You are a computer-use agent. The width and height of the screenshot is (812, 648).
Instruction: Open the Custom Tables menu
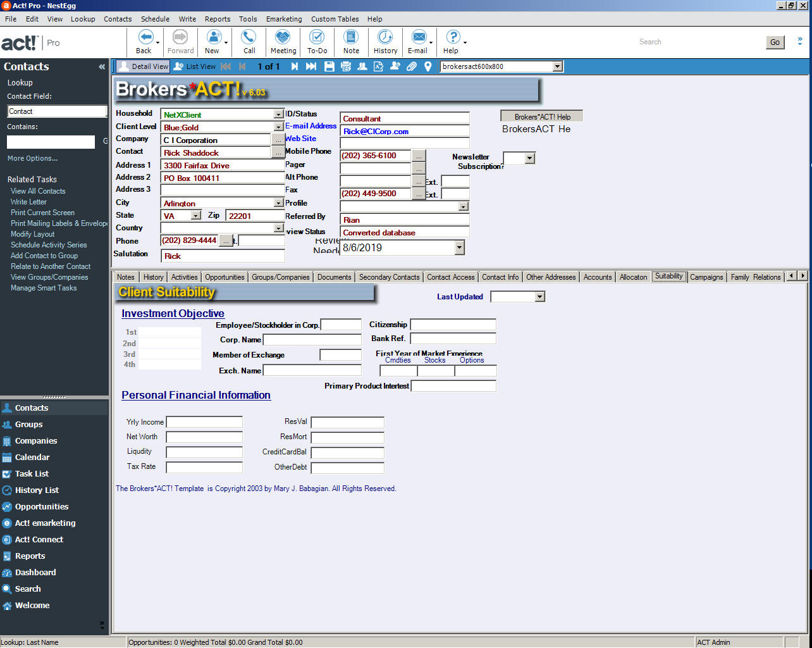click(x=335, y=19)
